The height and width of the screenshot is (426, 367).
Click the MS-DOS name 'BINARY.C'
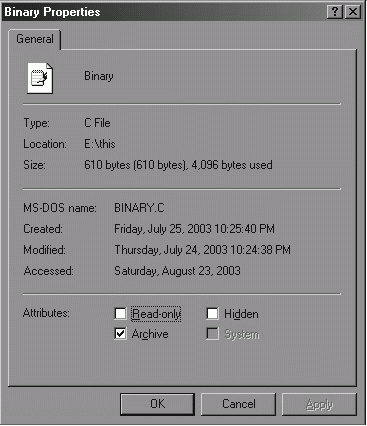139,208
